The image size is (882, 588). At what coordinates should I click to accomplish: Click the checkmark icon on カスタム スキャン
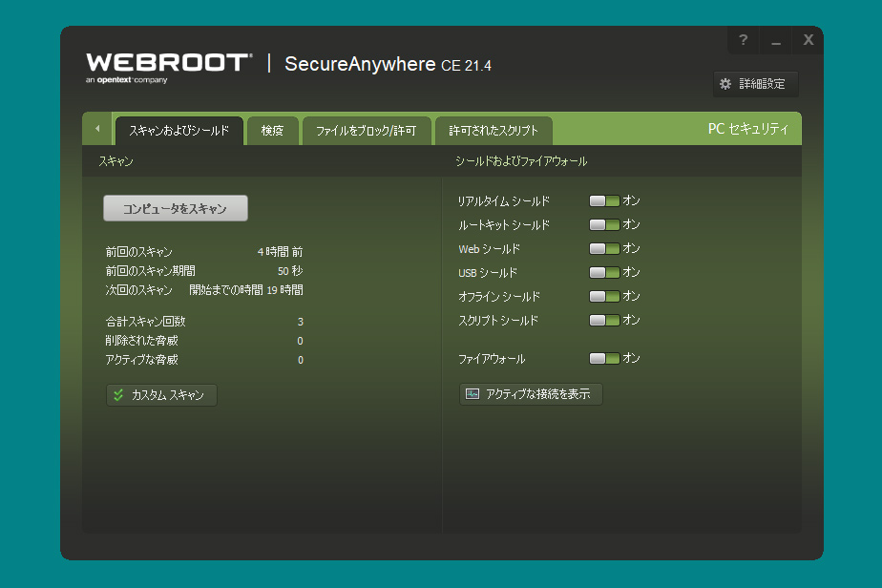pyautogui.click(x=118, y=395)
